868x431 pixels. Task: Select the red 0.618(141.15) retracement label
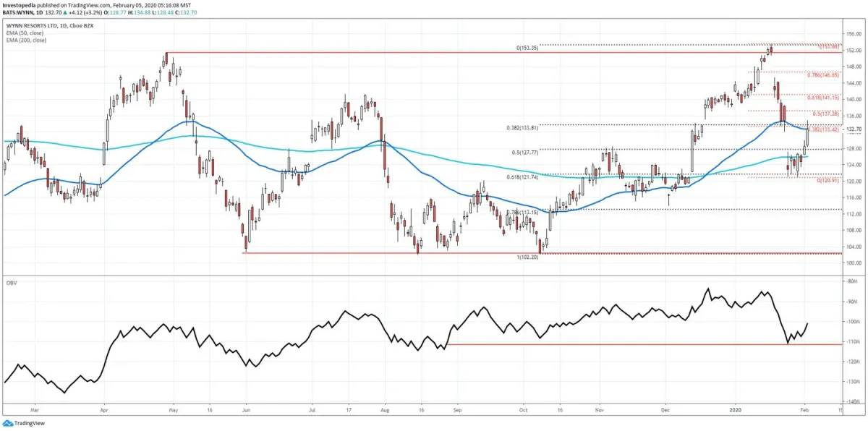point(822,97)
